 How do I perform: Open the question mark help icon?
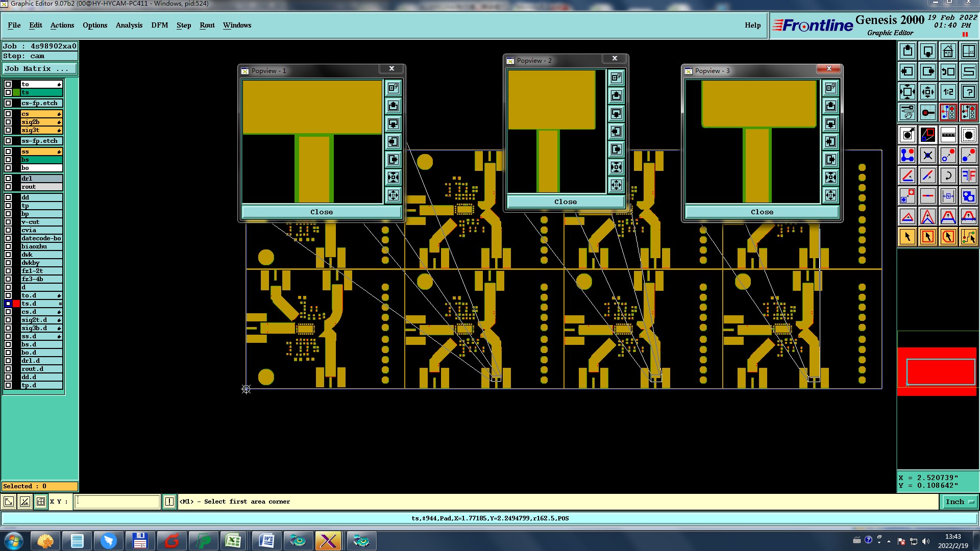pos(968,92)
